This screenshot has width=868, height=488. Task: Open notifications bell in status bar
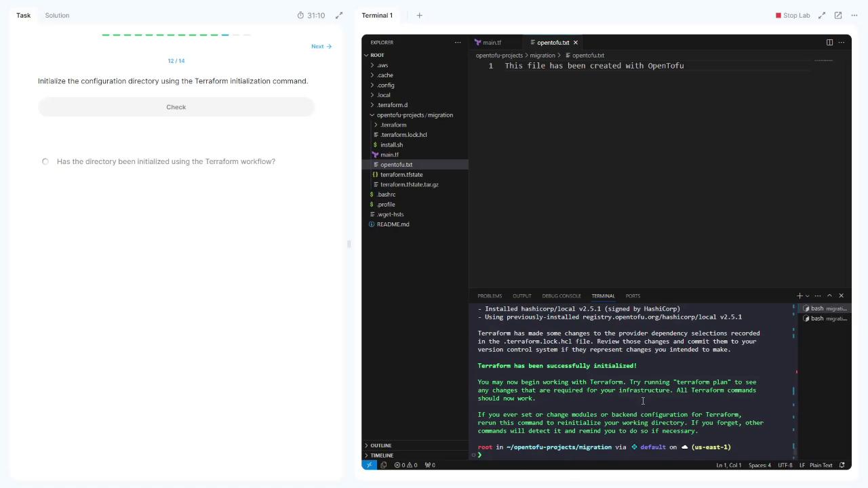point(842,465)
